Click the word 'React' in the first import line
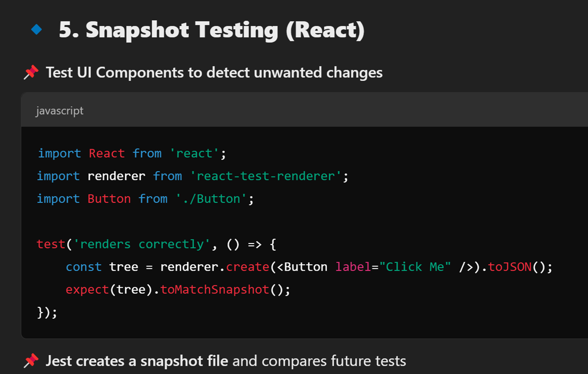This screenshot has width=588, height=374. 107,153
